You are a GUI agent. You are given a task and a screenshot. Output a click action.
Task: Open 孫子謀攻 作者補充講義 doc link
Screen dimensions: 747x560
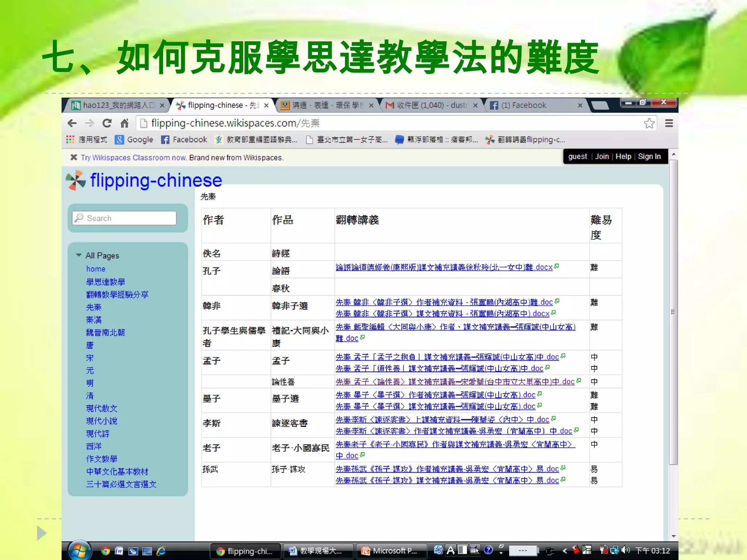(x=447, y=469)
